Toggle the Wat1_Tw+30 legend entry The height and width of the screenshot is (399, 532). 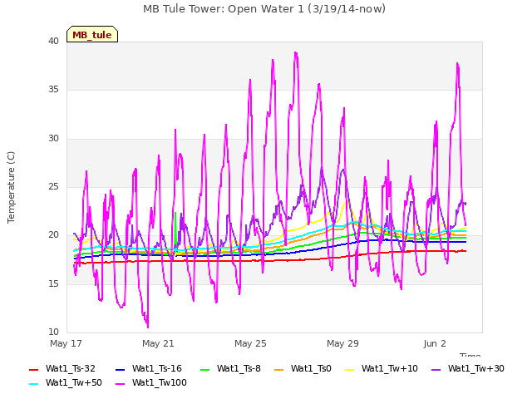point(467,368)
